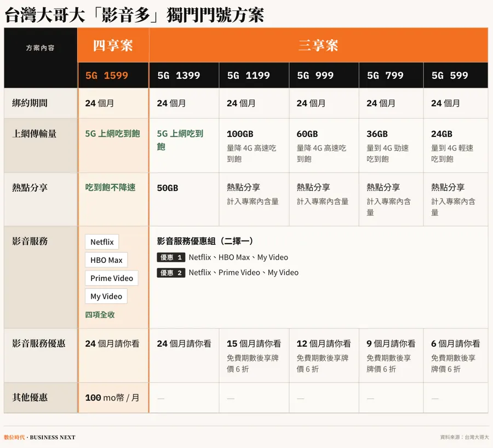
Task: Click the 6 個月請你看 cell
Action: point(456,355)
